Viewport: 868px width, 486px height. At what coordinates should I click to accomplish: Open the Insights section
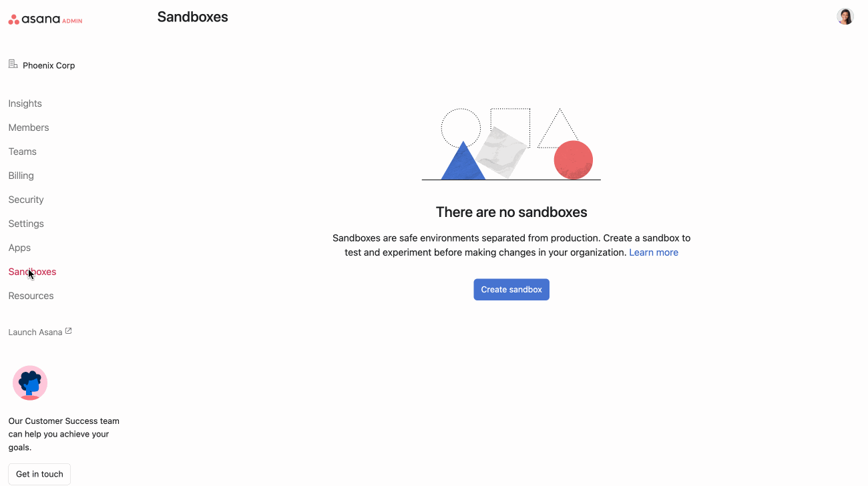point(25,103)
